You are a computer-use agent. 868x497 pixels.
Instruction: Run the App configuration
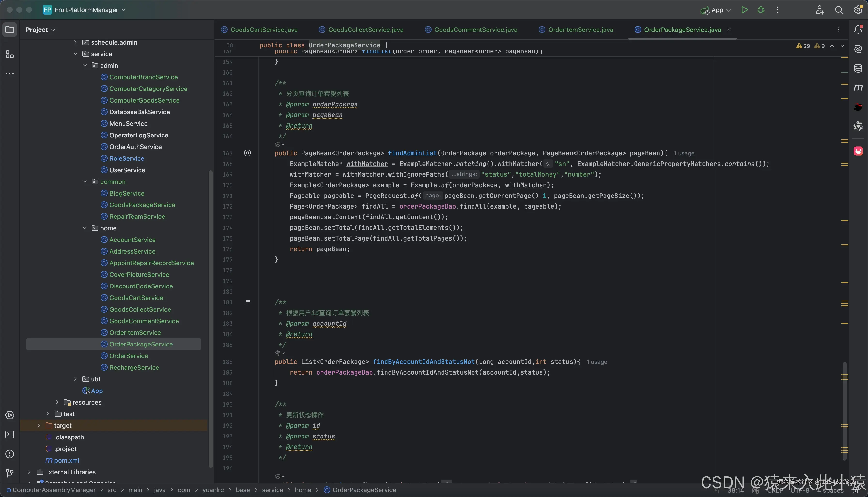(744, 10)
